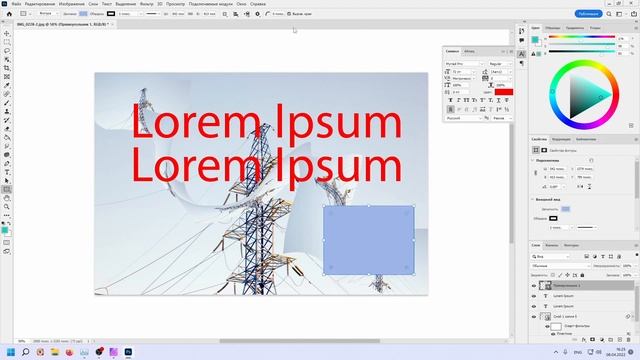Select the Crop tool
This screenshot has height=360, width=640.
coord(7,68)
